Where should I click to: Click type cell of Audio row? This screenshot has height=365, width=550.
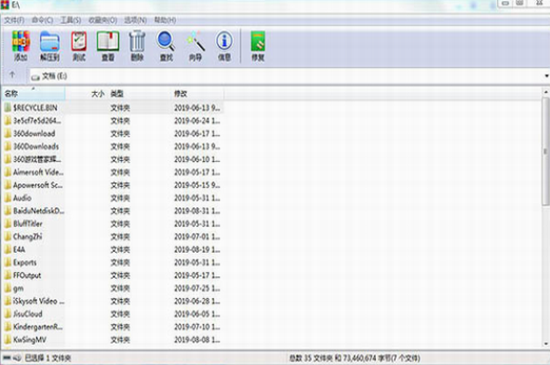click(120, 198)
